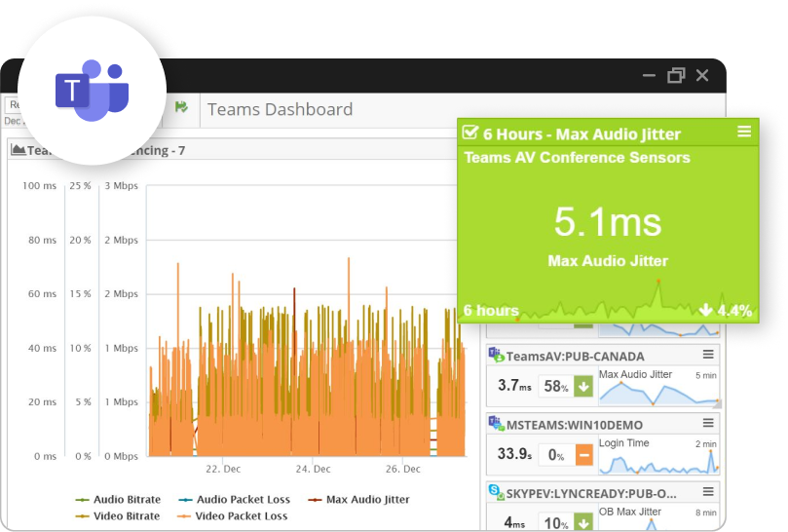Click the 33.9s value in MSTEAMS:WIN10DEMO
Viewport: 788px width, 532px height.
point(514,454)
